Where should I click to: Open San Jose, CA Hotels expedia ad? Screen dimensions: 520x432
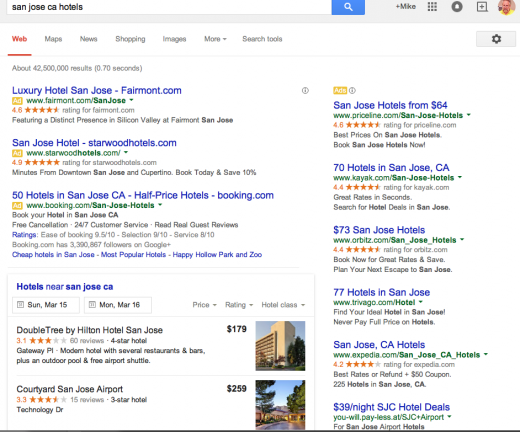coord(379,345)
